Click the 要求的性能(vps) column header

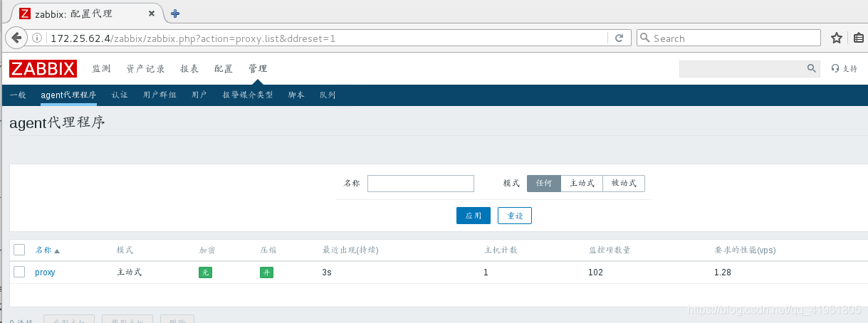[745, 250]
